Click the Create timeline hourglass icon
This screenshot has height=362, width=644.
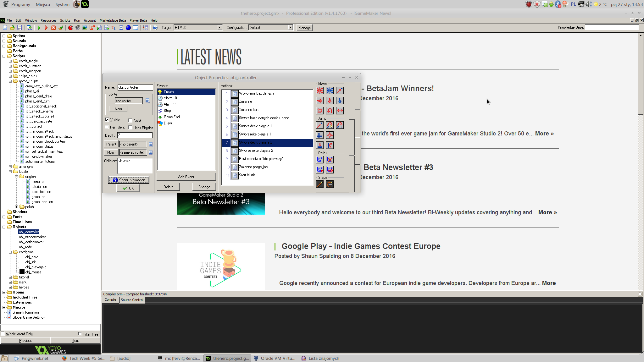tap(121, 28)
